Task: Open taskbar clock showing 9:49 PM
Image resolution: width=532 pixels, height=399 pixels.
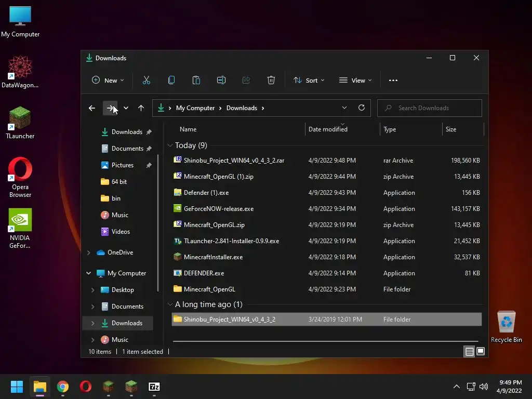Action: pyautogui.click(x=509, y=387)
